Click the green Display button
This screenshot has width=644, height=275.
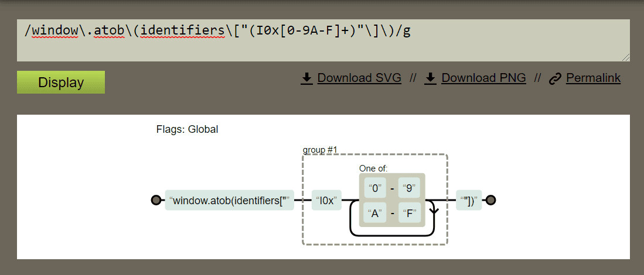tap(61, 82)
